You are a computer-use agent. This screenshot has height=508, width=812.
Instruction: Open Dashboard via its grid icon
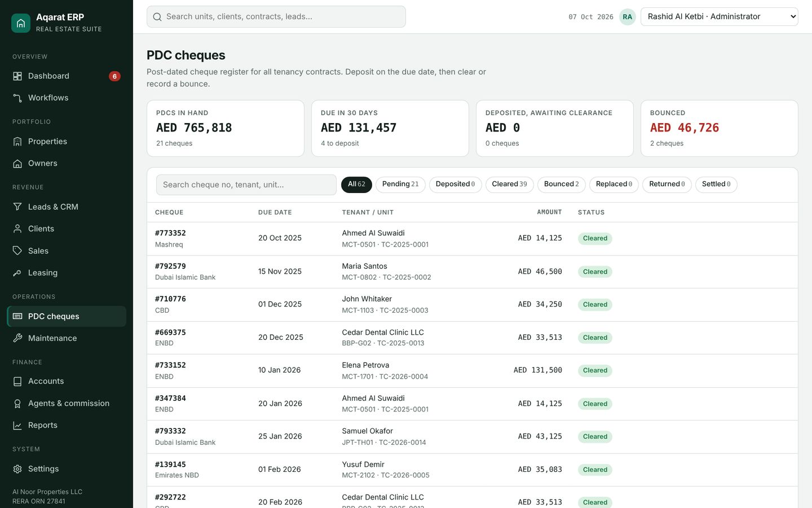point(17,76)
